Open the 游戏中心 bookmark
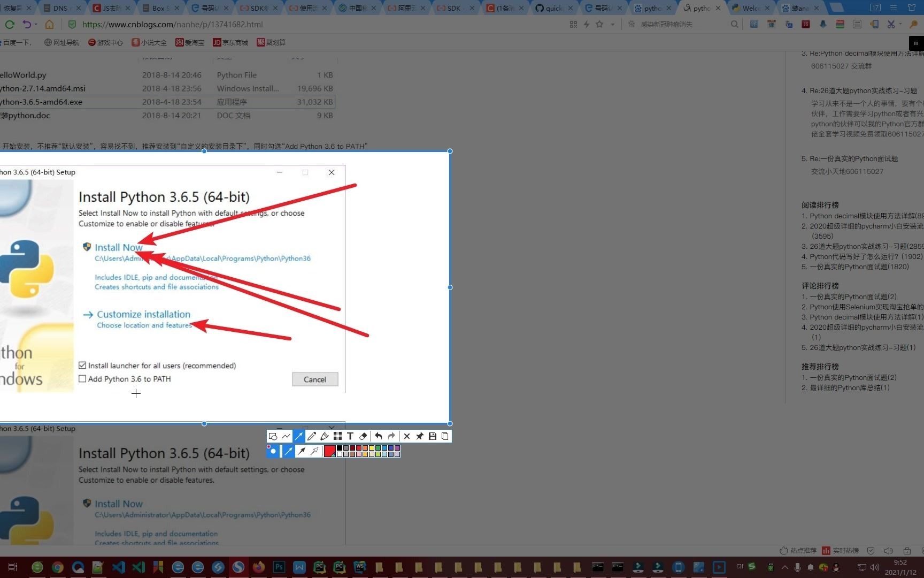Image resolution: width=924 pixels, height=578 pixels. point(105,42)
